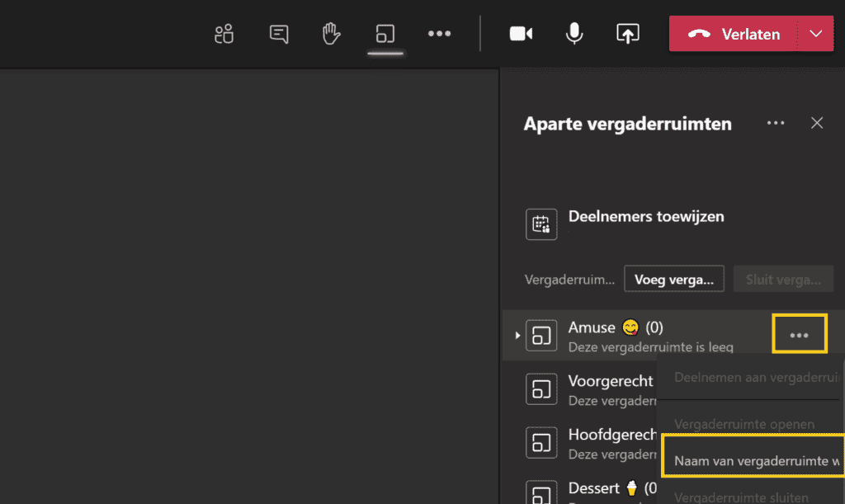The width and height of the screenshot is (845, 504).
Task: Click 'Deze vergaderruimte is leeg' under Amuse
Action: pyautogui.click(x=650, y=346)
